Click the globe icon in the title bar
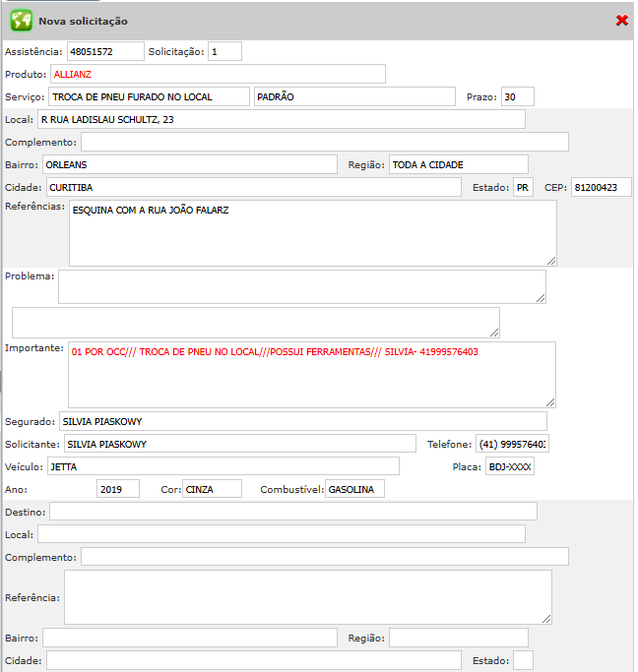The height and width of the screenshot is (672, 638). [21, 20]
